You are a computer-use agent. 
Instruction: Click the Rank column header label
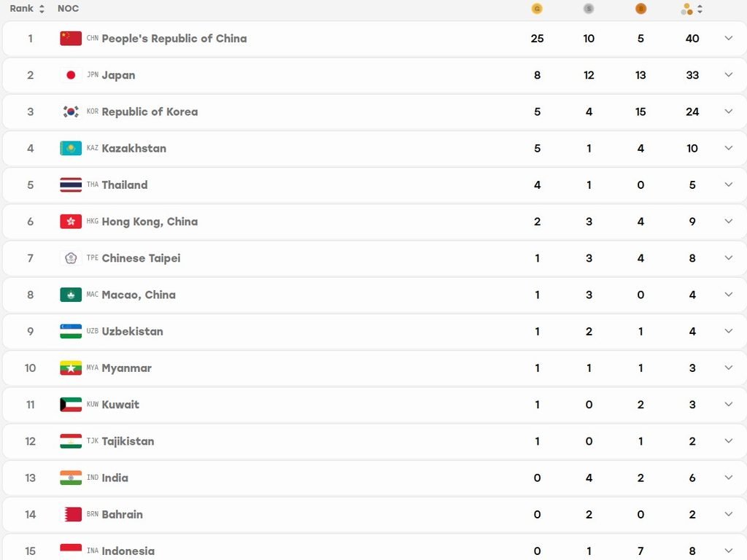click(21, 9)
